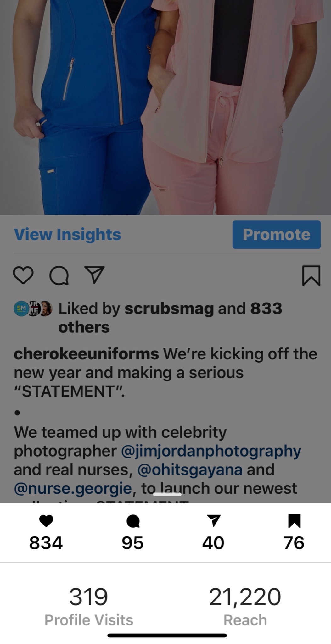
Task: Tap the cherokeeuniforms username in caption
Action: (86, 354)
